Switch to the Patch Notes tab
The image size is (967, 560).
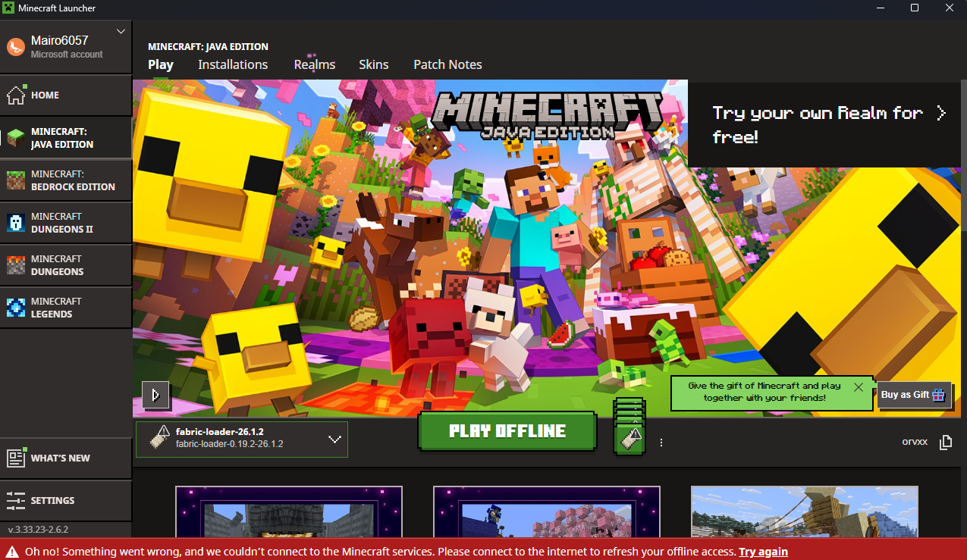[x=447, y=64]
